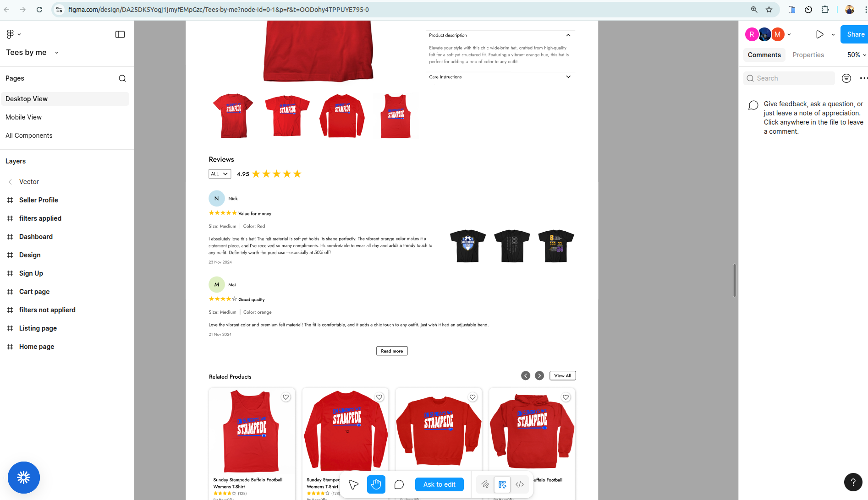
Task: Switch to the Properties tab
Action: tap(808, 54)
